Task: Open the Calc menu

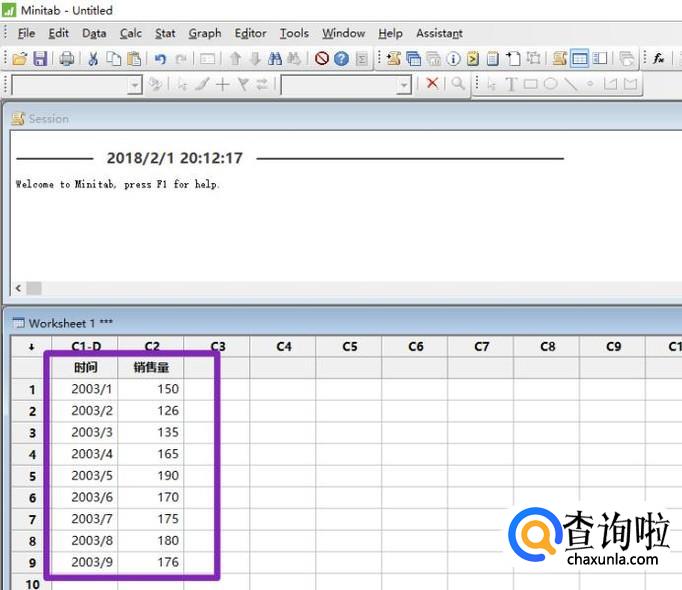Action: click(x=131, y=34)
